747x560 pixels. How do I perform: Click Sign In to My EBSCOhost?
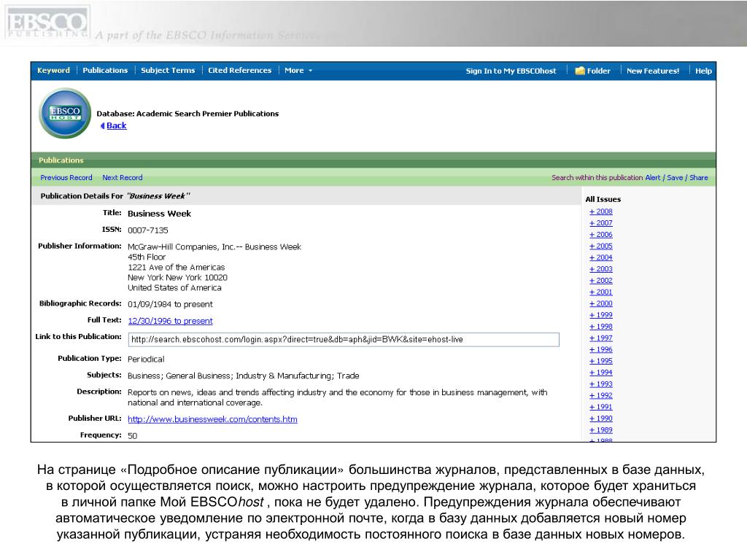pyautogui.click(x=511, y=71)
